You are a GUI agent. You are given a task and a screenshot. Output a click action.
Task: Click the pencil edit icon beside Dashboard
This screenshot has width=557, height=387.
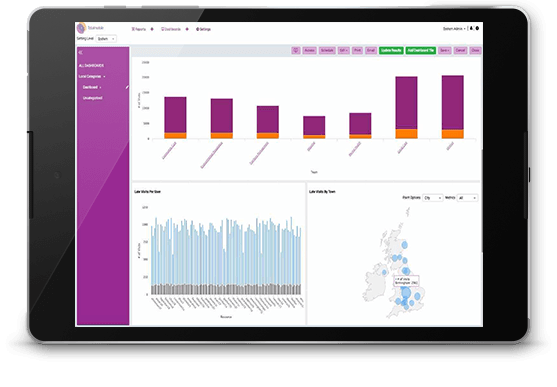[127, 87]
